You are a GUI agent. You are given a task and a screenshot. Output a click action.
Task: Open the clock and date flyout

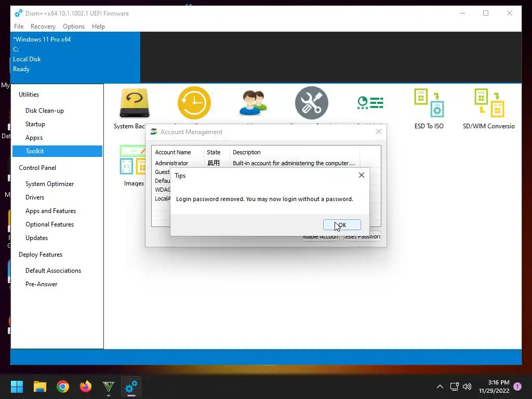pyautogui.click(x=494, y=387)
